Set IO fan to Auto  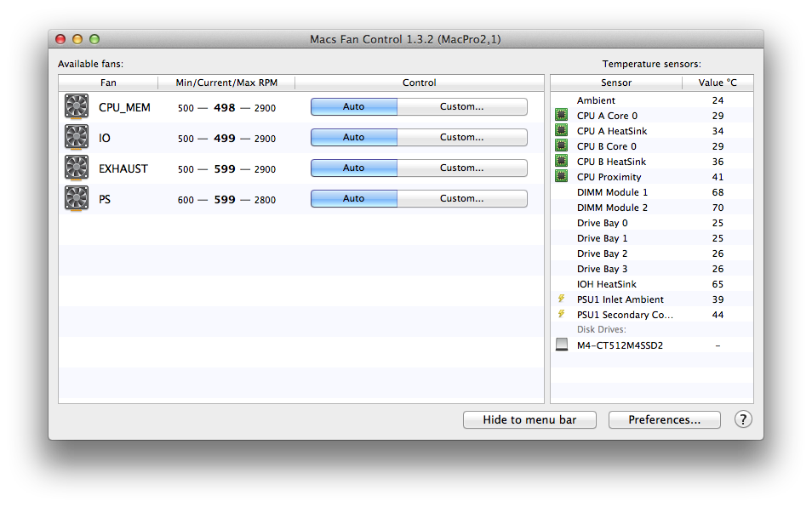point(354,137)
